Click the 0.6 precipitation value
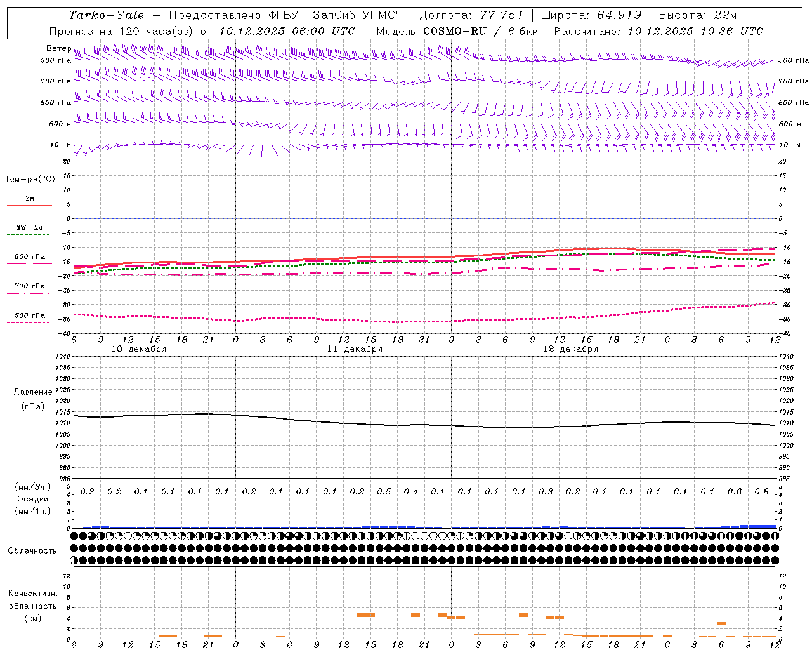 pyautogui.click(x=735, y=492)
